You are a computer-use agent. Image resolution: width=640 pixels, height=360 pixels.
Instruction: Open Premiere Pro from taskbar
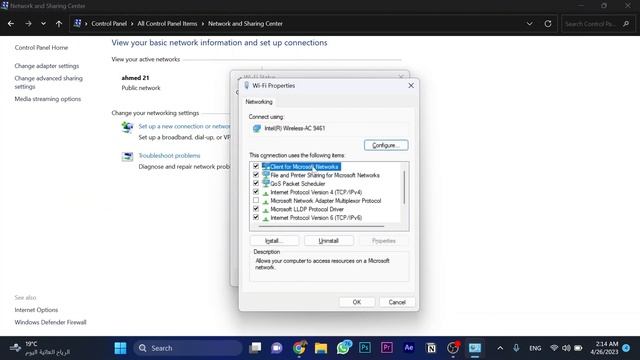[x=387, y=348]
